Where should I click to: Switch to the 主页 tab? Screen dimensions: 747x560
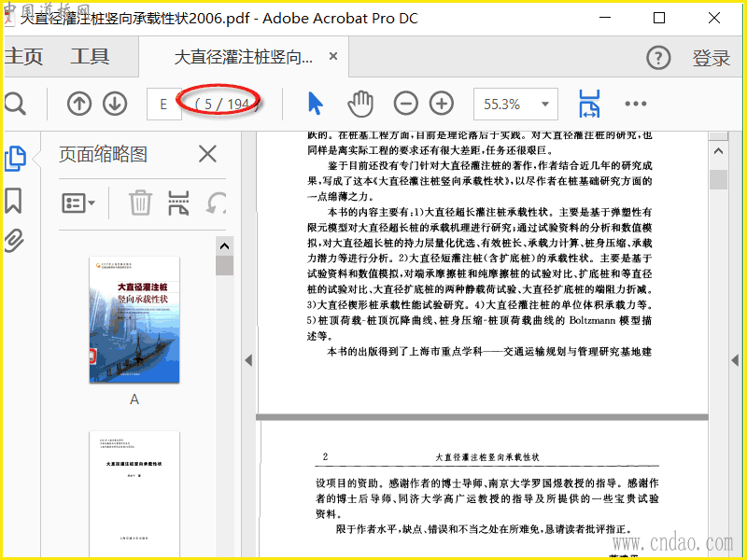coord(23,57)
